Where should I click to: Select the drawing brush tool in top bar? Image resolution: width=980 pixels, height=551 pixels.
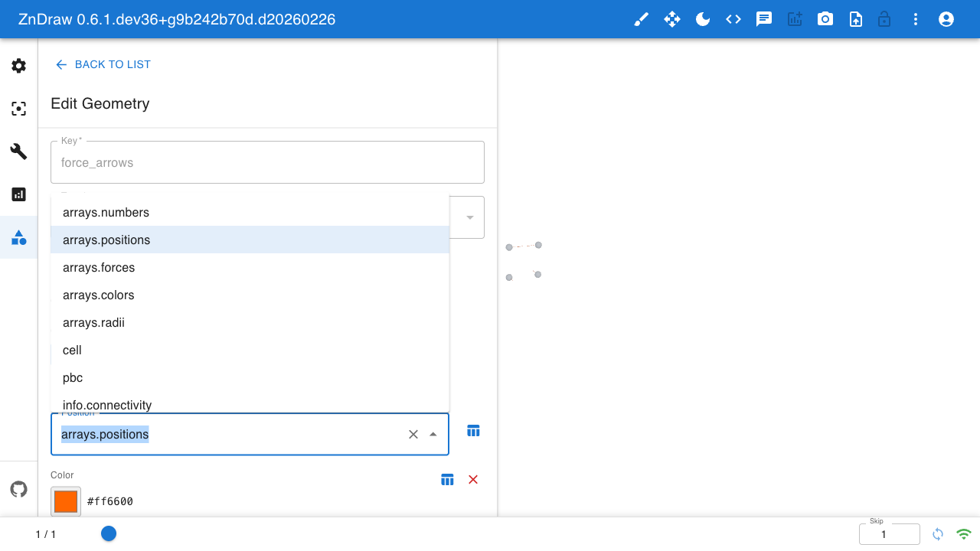click(x=642, y=19)
